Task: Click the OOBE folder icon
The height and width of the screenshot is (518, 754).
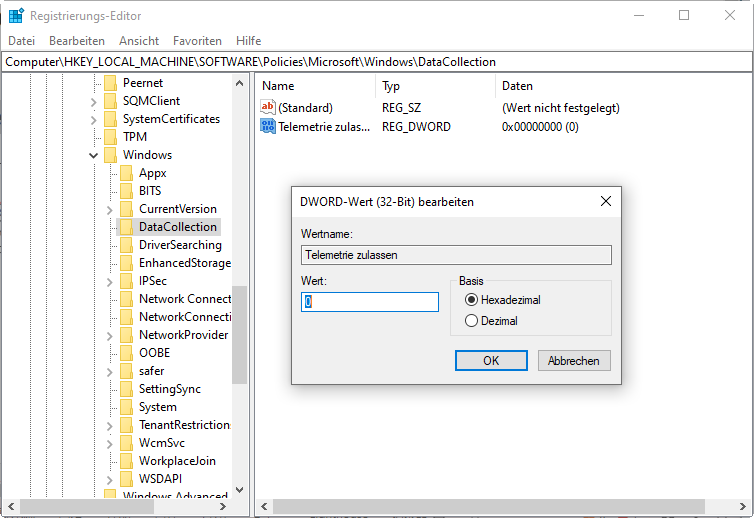Action: pos(126,353)
